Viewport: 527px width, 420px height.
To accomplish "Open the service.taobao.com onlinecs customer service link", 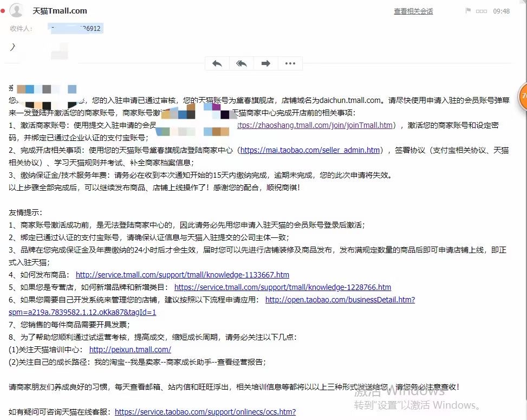I will pyautogui.click(x=205, y=412).
